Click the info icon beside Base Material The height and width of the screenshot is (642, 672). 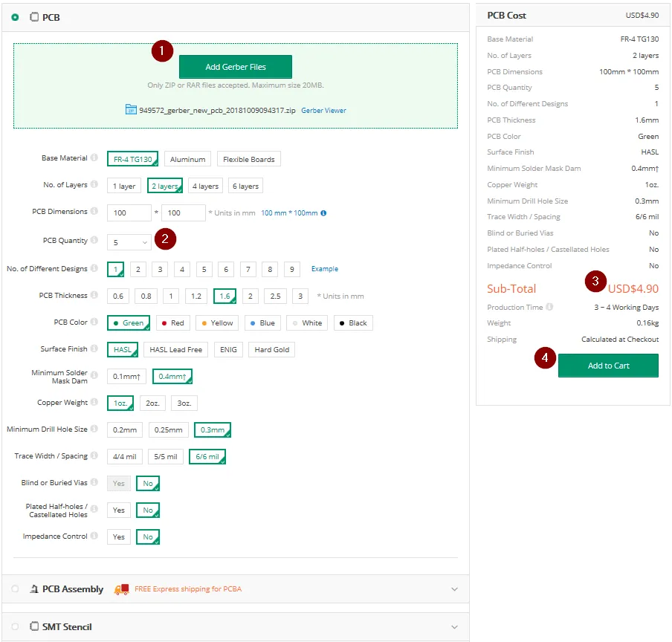coord(94,158)
